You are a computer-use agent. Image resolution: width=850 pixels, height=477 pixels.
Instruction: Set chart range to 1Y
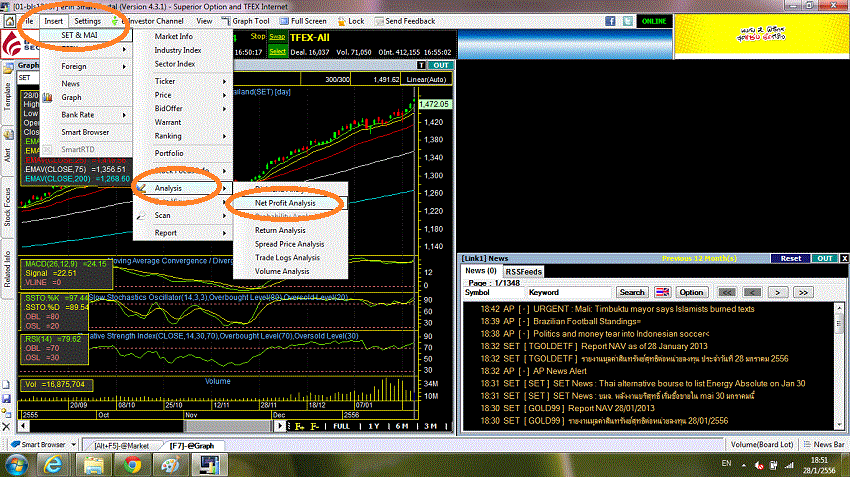coord(374,427)
